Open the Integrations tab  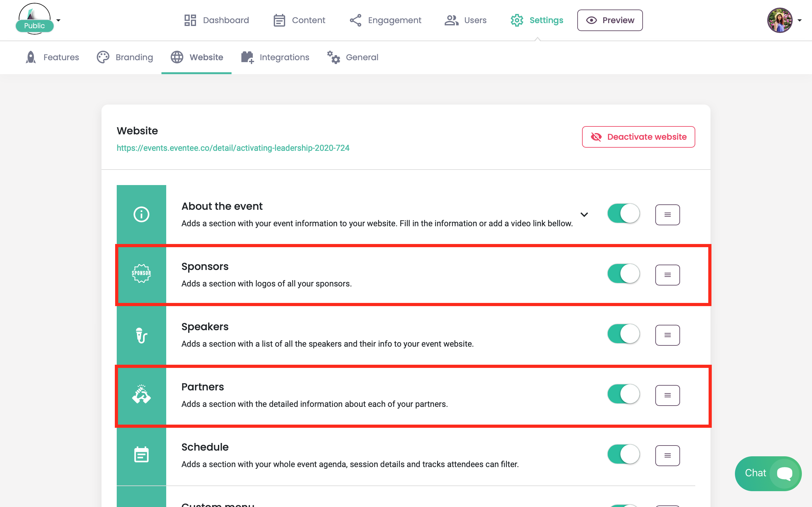coord(275,57)
